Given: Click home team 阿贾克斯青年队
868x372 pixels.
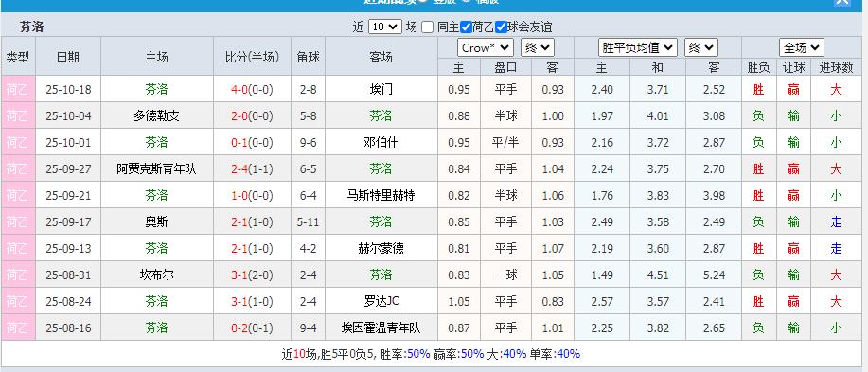Looking at the screenshot, I should point(157,168).
